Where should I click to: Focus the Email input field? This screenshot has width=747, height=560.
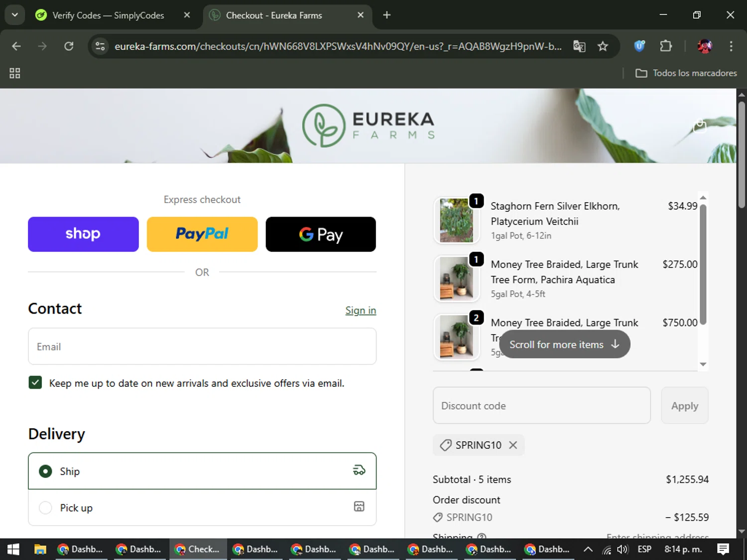pyautogui.click(x=202, y=346)
